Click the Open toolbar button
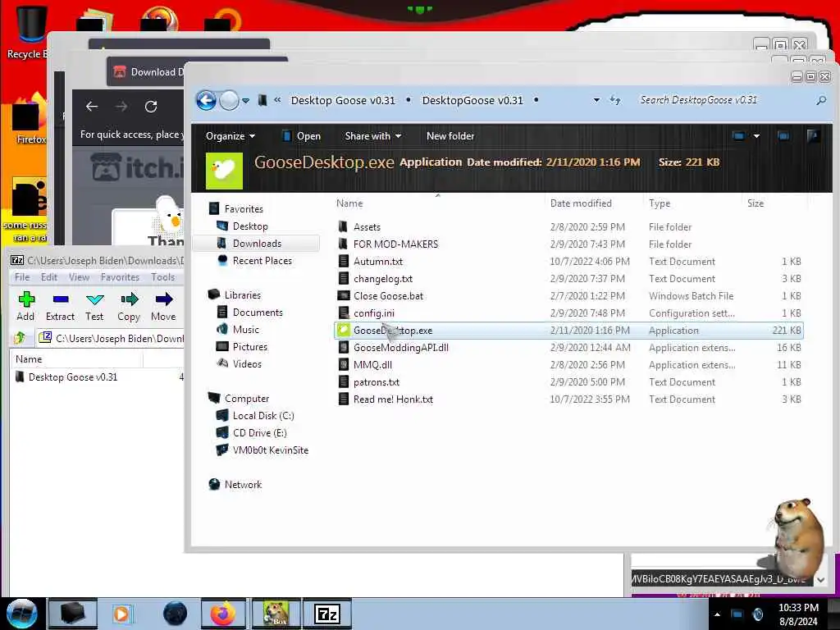840x630 pixels. (x=302, y=136)
